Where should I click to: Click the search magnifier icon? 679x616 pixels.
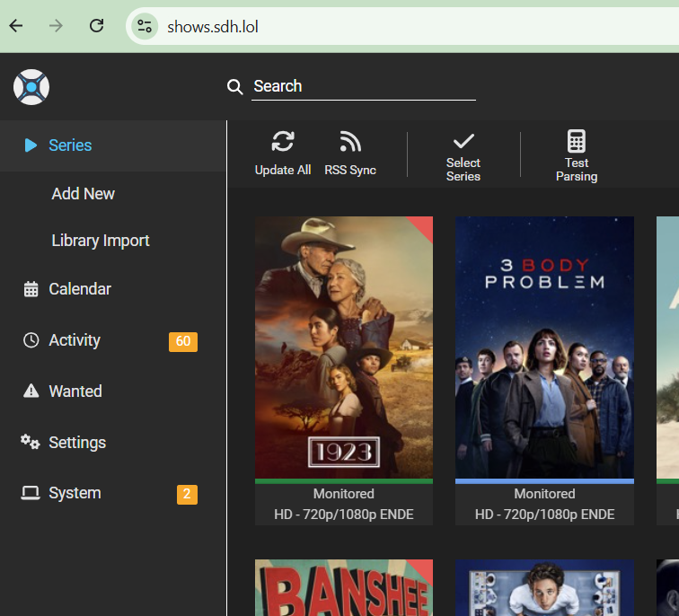(234, 86)
